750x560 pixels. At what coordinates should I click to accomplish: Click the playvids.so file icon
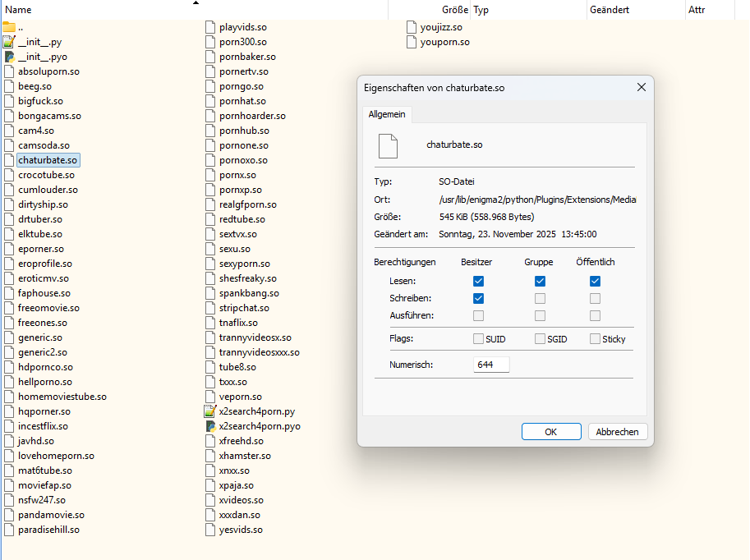pyautogui.click(x=210, y=27)
